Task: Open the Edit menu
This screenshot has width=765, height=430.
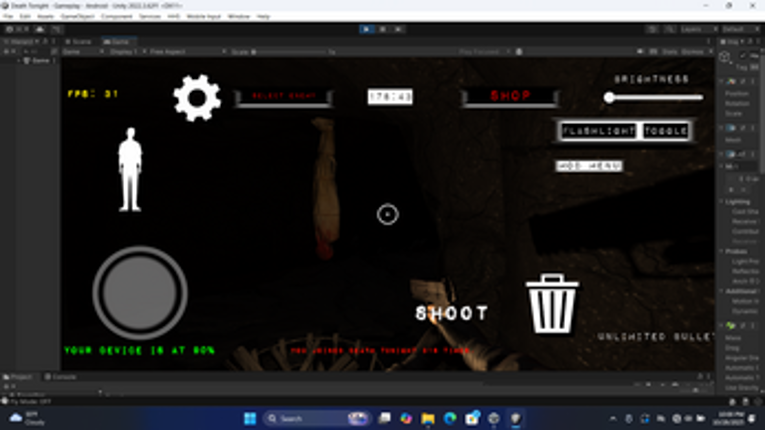Action: coord(25,17)
